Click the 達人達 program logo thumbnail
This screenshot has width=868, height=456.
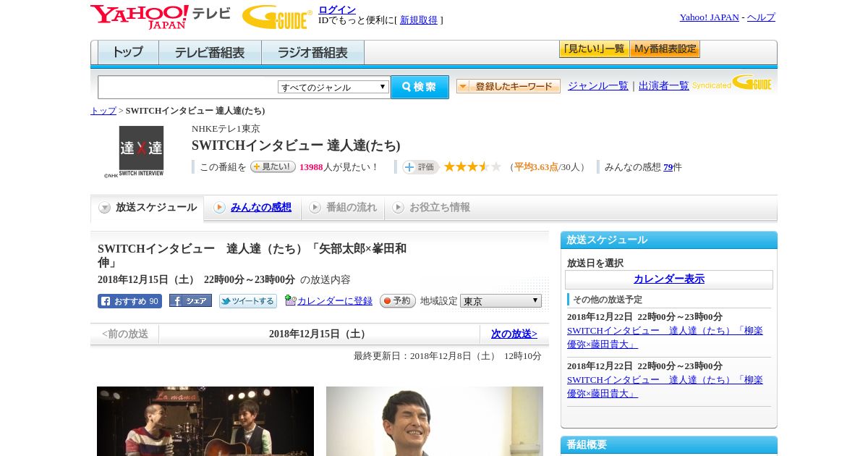[141, 152]
